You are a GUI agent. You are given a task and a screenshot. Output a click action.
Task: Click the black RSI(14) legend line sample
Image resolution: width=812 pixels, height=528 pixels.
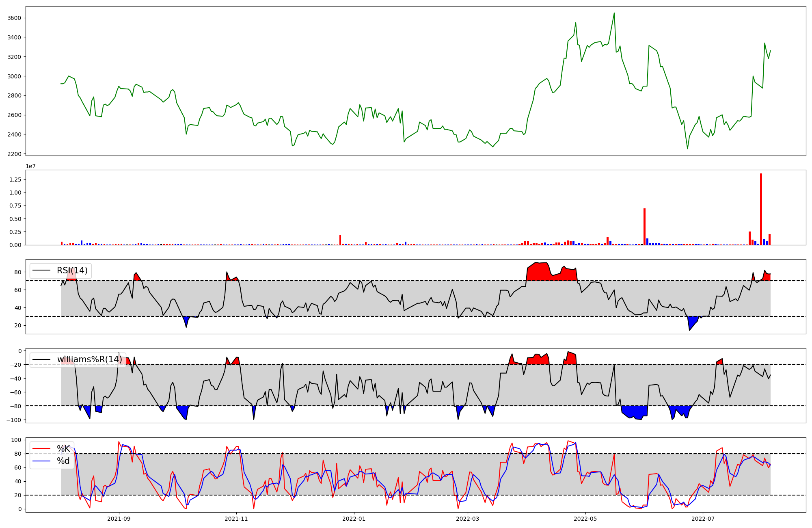click(x=41, y=270)
